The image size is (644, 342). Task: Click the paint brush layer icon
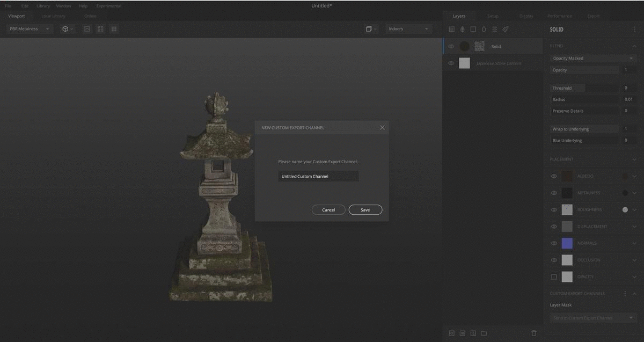[x=506, y=29]
